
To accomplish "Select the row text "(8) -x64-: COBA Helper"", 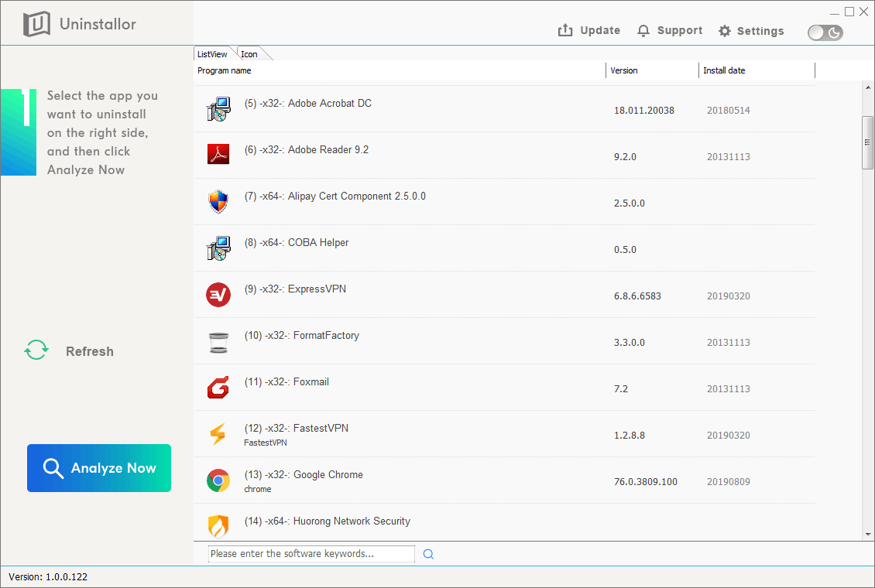I will coord(297,242).
